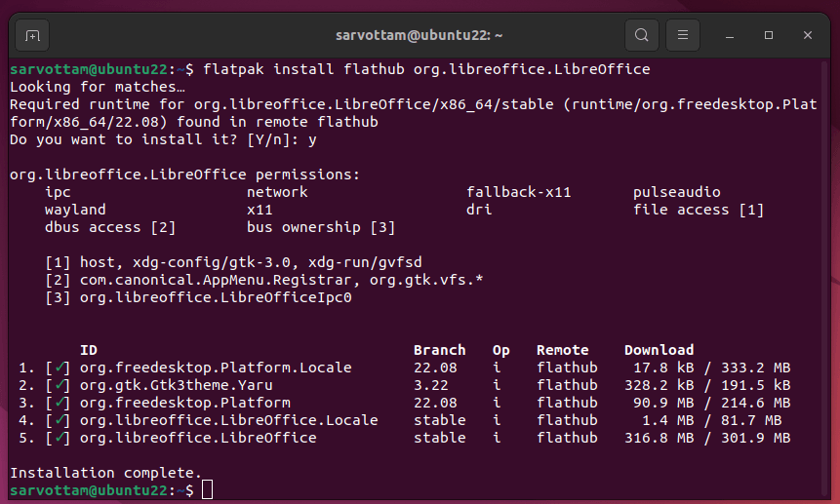Viewport: 840px width, 504px height.
Task: Click footnote 'org.libreoffice.LibreOfficeIpc0' line
Action: 198,297
